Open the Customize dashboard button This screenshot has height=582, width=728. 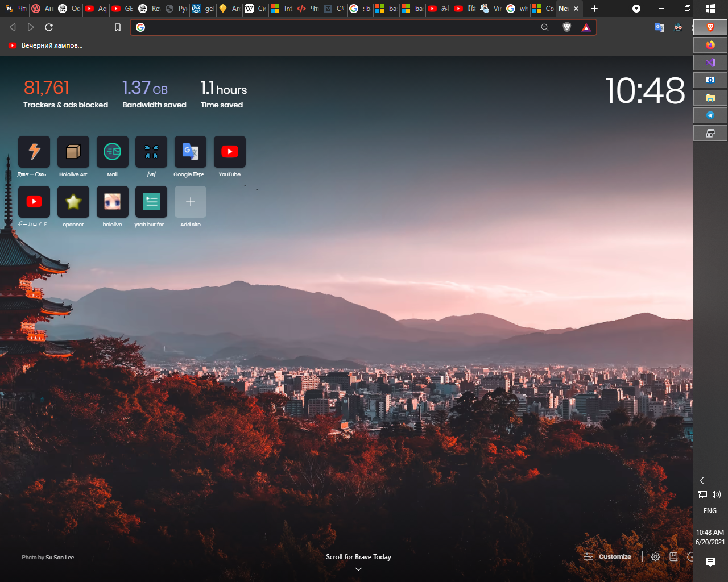tap(608, 556)
